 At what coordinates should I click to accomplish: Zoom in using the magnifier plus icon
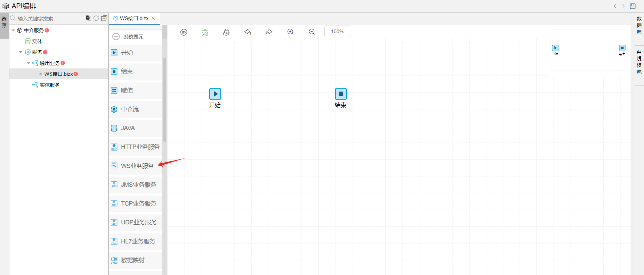click(290, 32)
